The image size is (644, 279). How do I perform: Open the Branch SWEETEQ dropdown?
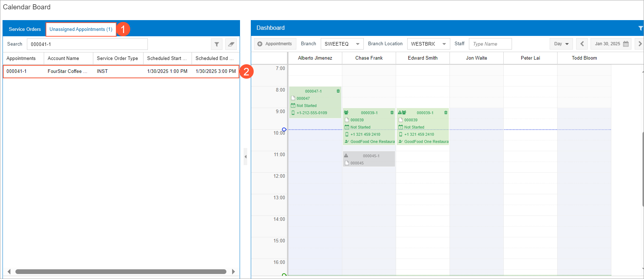click(x=357, y=44)
